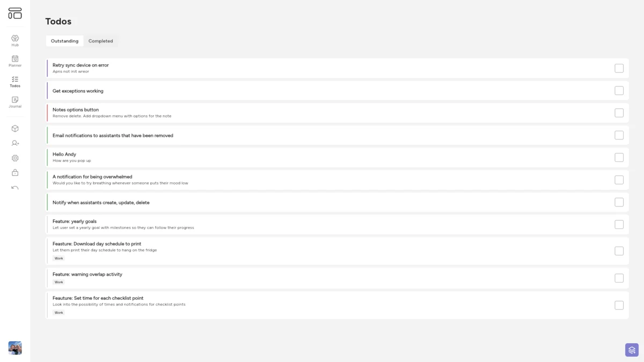
Task: Click the Work tag on the print schedule todo
Action: click(x=58, y=258)
